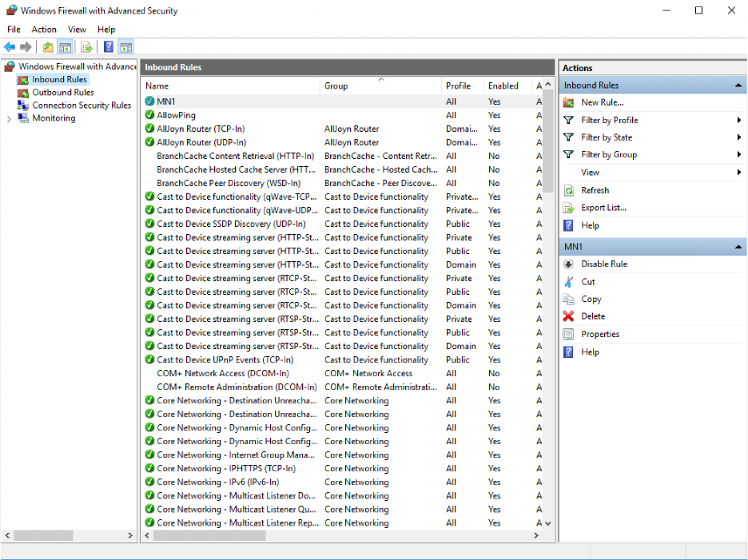Select Core Networking - IPHTTPS (TCP-In) rule
Image resolution: width=748 pixels, height=560 pixels.
tap(226, 468)
